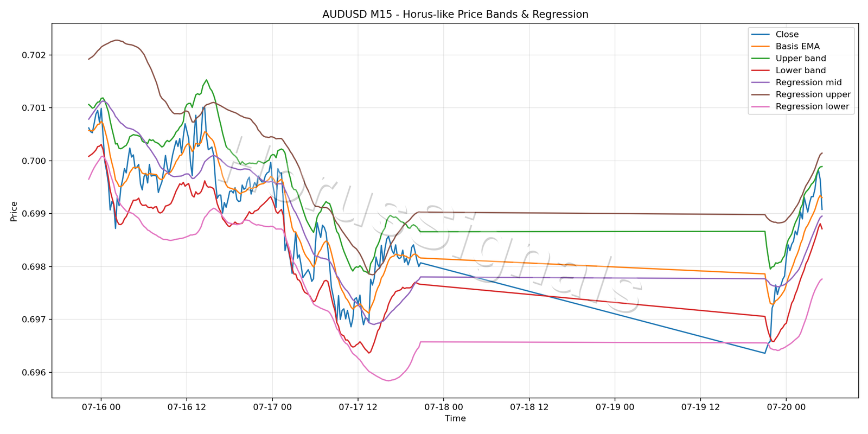Click the 'Regression mid' legend label
This screenshot has height=434, width=868.
pyautogui.click(x=809, y=82)
